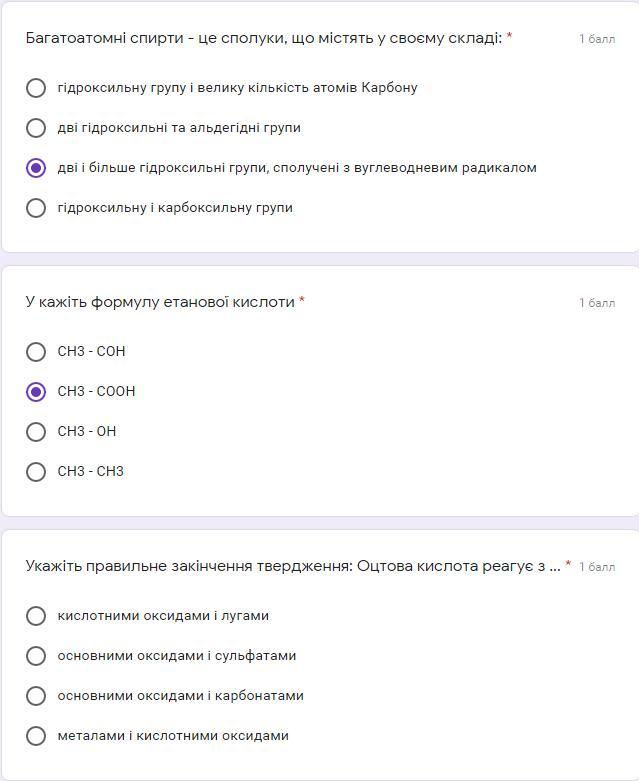
Task: Click '1 балл' label of ethanoic acid question
Action: click(x=597, y=303)
